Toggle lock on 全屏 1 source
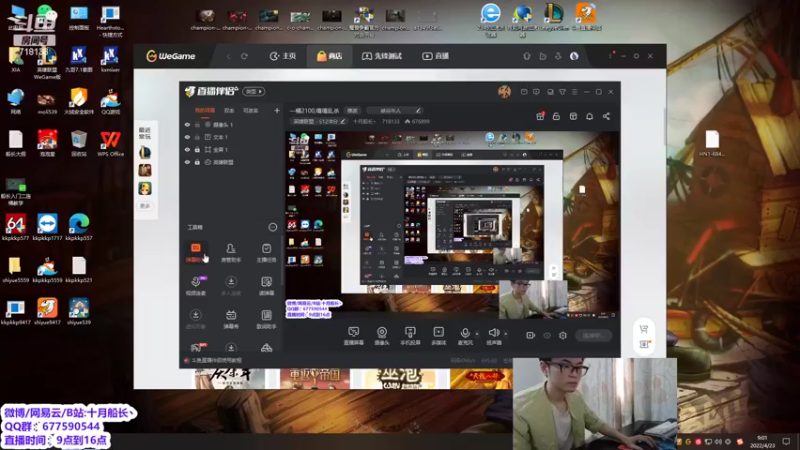This screenshot has height=450, width=800. [197, 150]
